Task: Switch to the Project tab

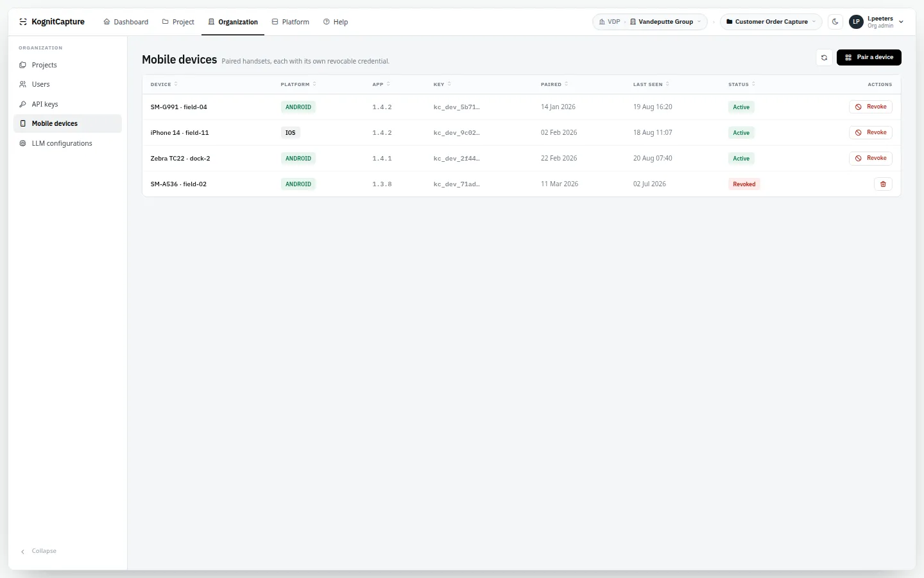Action: click(x=178, y=22)
